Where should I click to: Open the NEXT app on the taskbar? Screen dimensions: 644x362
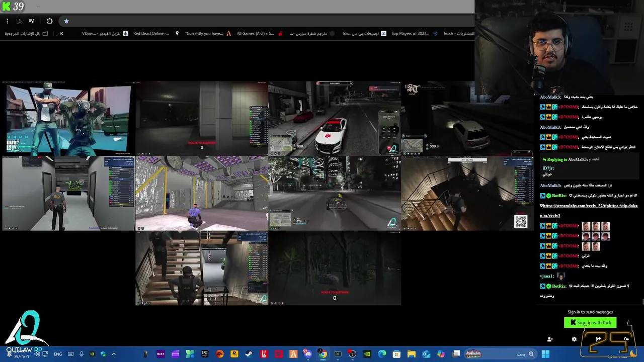[160, 354]
